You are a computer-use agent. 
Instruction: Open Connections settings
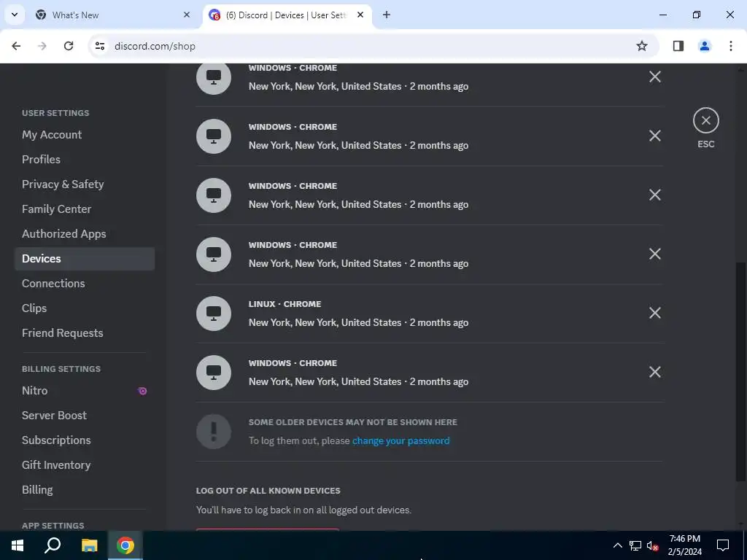click(53, 284)
